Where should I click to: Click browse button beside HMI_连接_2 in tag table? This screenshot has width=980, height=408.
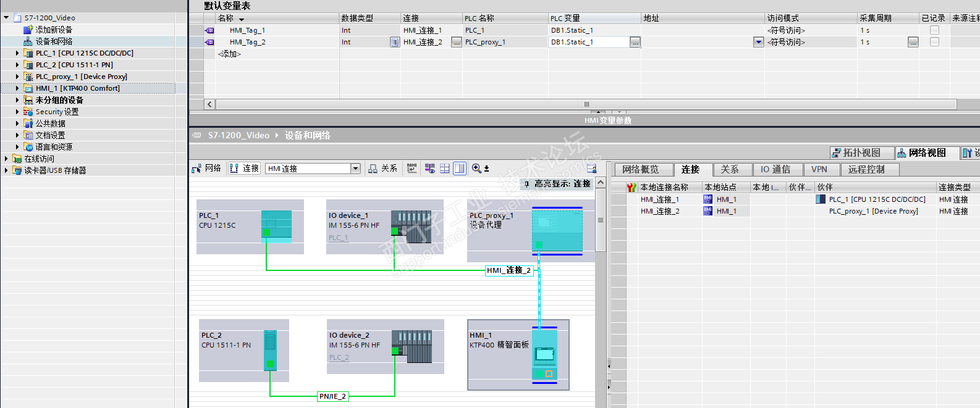tap(457, 42)
